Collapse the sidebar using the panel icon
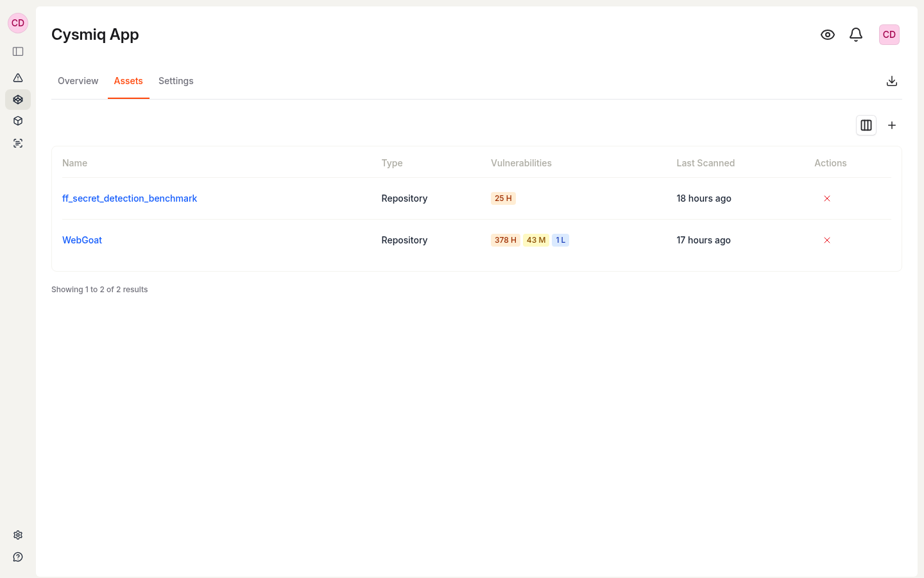924x578 pixels. click(17, 51)
